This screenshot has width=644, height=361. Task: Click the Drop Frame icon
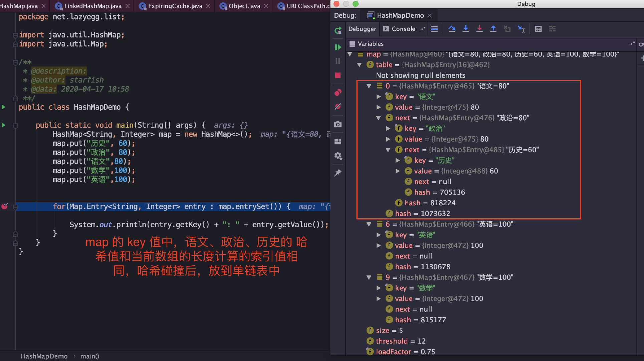click(507, 29)
